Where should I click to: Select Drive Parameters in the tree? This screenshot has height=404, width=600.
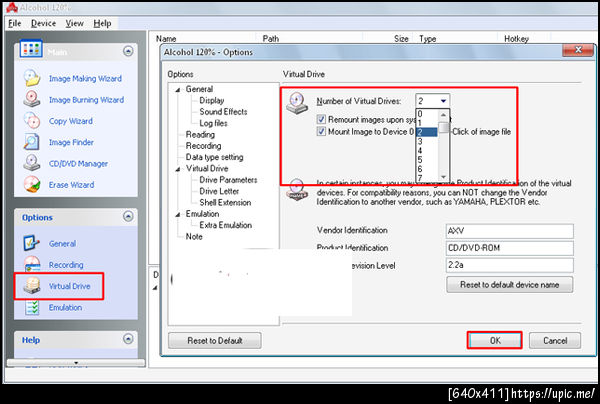pos(228,180)
